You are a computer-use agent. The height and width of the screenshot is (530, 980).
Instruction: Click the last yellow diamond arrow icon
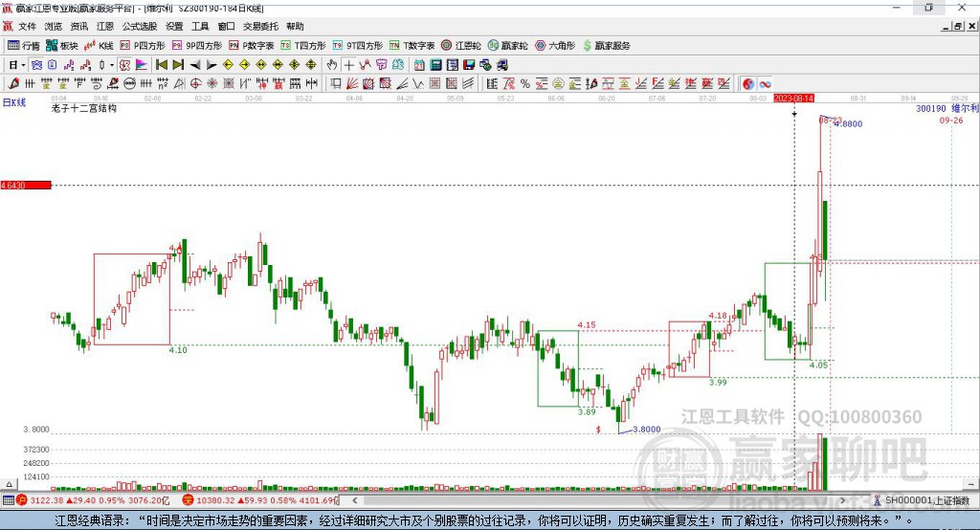pos(311,65)
